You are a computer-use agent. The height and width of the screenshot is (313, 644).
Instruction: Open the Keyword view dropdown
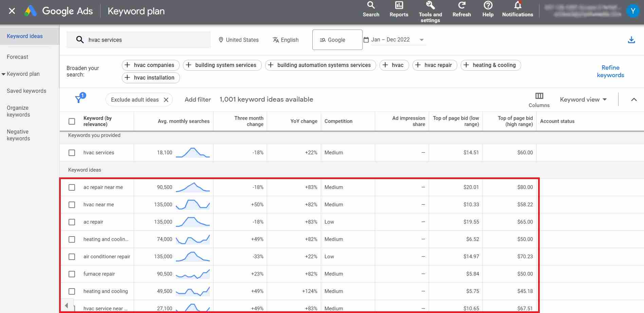[583, 99]
